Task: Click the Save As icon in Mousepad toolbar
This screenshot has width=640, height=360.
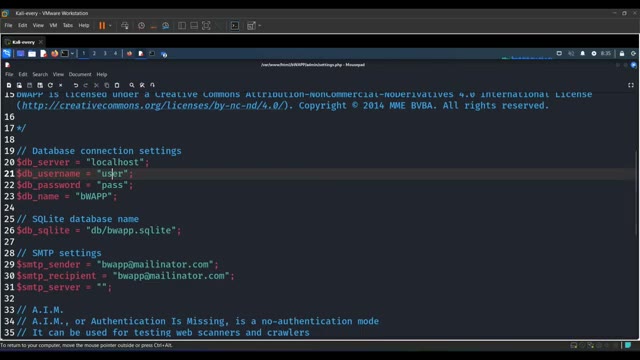Action: point(40,85)
